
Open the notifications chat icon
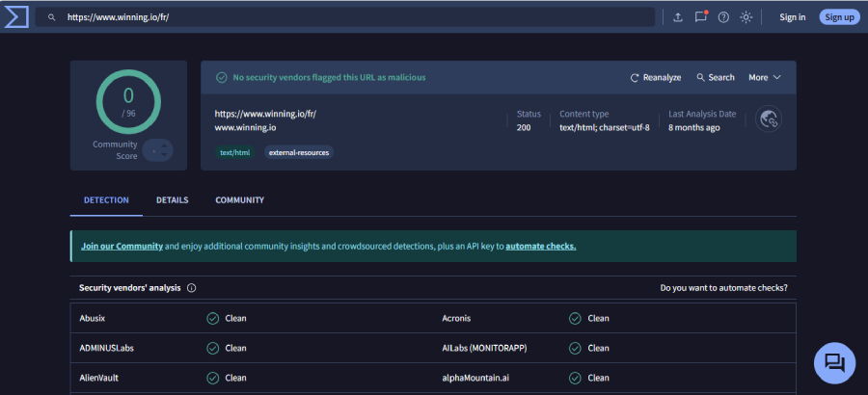[x=701, y=17]
